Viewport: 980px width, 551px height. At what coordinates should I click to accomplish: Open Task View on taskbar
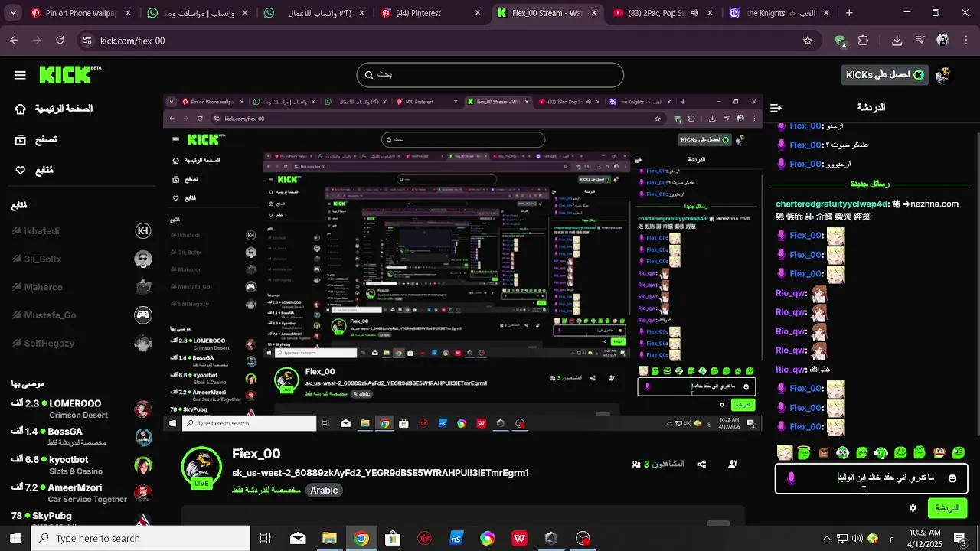point(266,539)
